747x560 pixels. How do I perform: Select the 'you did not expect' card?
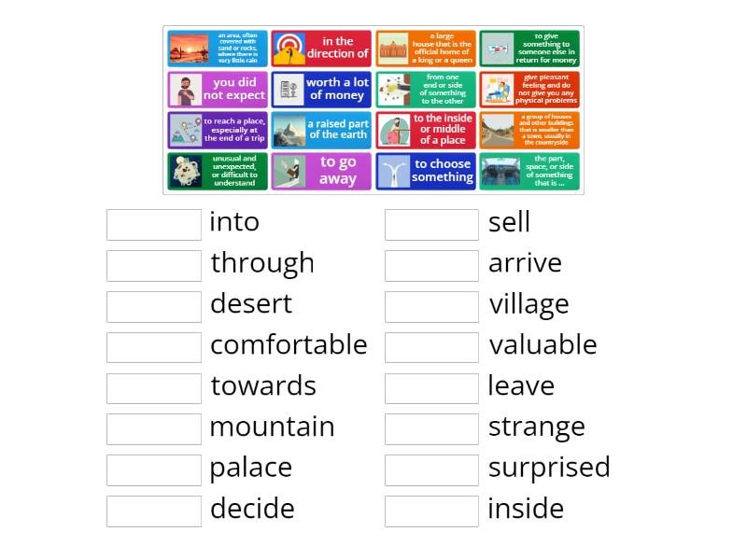pyautogui.click(x=218, y=89)
